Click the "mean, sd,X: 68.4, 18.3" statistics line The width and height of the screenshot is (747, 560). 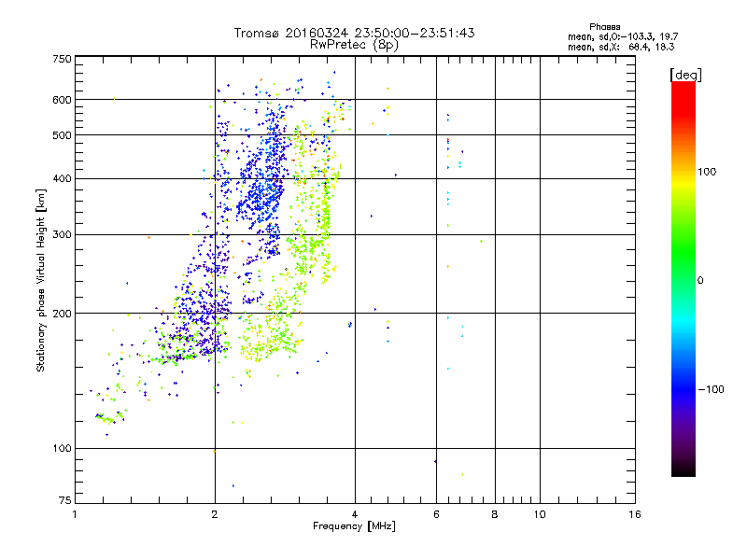[x=621, y=47]
